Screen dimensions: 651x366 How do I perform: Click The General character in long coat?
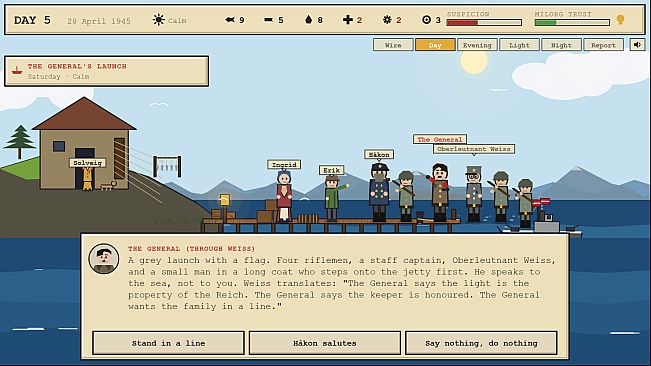pyautogui.click(x=440, y=192)
